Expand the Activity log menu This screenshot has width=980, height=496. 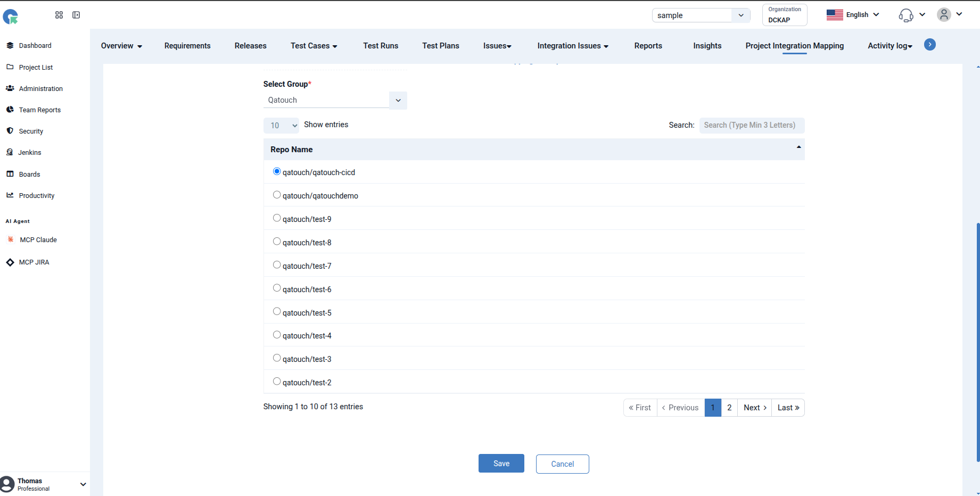click(x=890, y=46)
